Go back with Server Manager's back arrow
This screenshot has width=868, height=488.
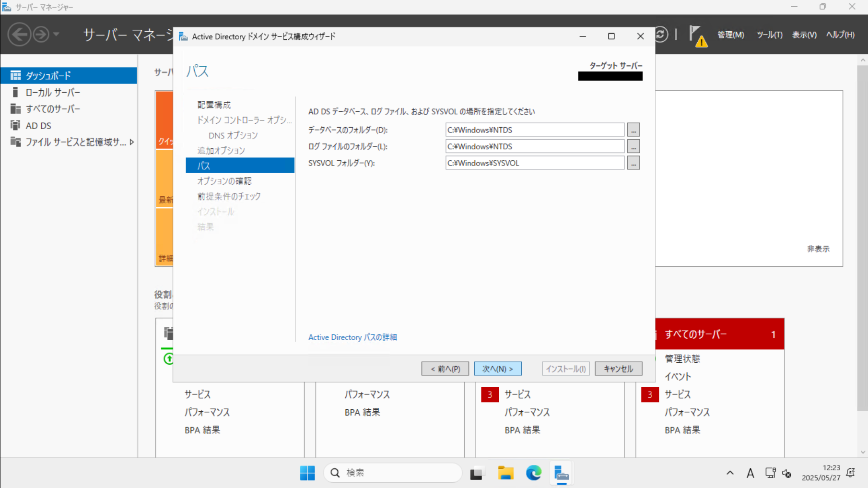tap(20, 35)
